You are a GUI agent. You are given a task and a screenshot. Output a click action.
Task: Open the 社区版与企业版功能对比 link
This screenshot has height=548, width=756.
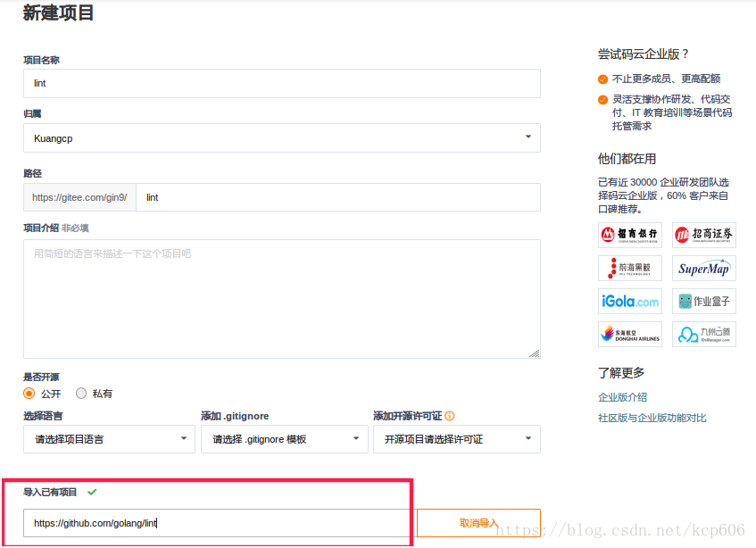pos(652,418)
